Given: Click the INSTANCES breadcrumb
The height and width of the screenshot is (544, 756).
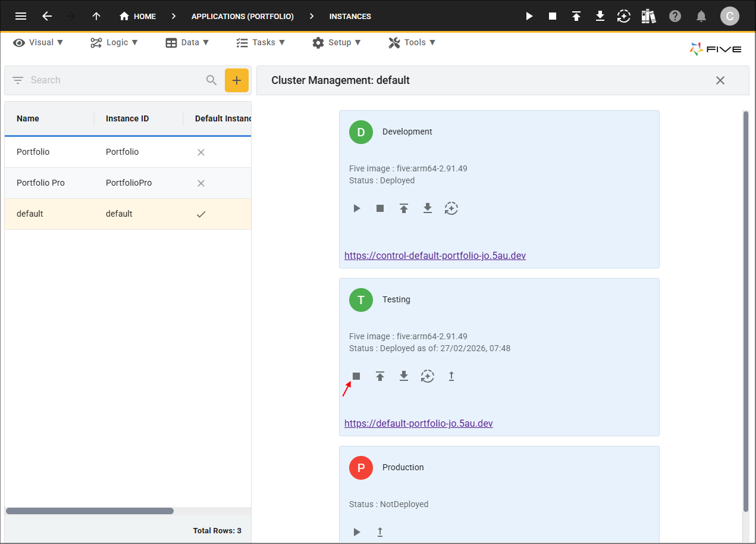Looking at the screenshot, I should click(x=350, y=16).
